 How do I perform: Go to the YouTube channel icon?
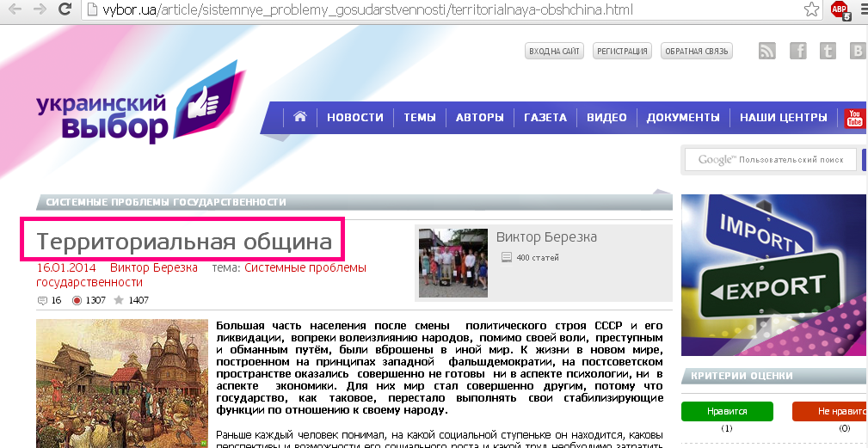(855, 118)
